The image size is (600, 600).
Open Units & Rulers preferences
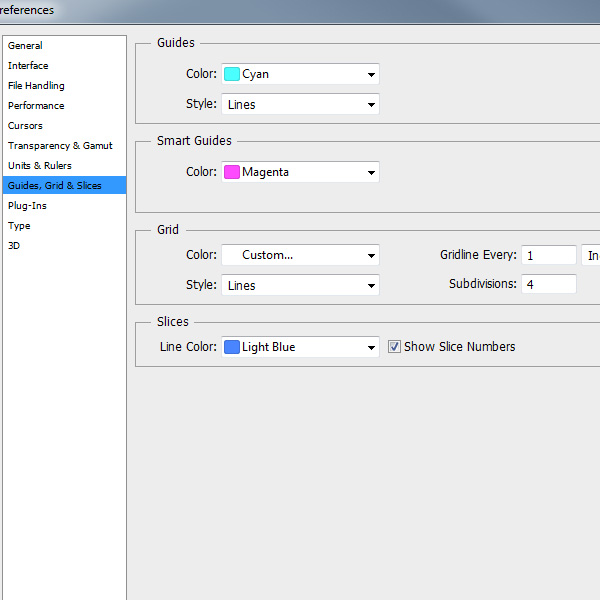tap(40, 166)
